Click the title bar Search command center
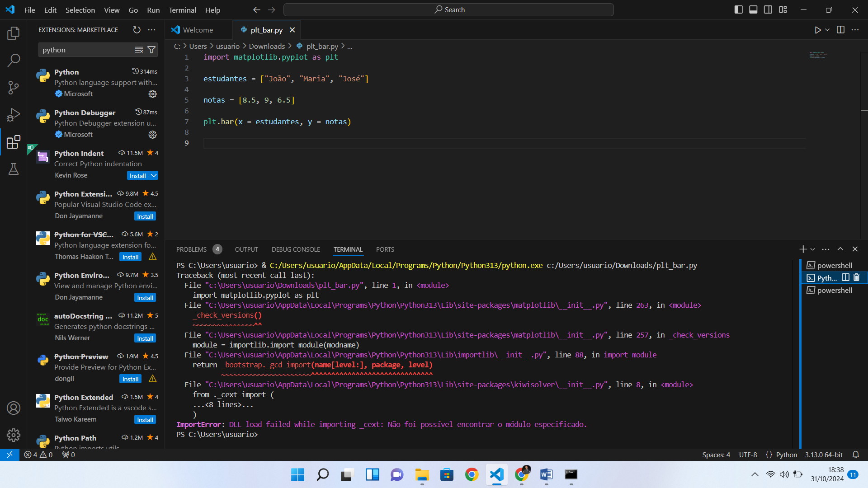The image size is (868, 488). 448,9
